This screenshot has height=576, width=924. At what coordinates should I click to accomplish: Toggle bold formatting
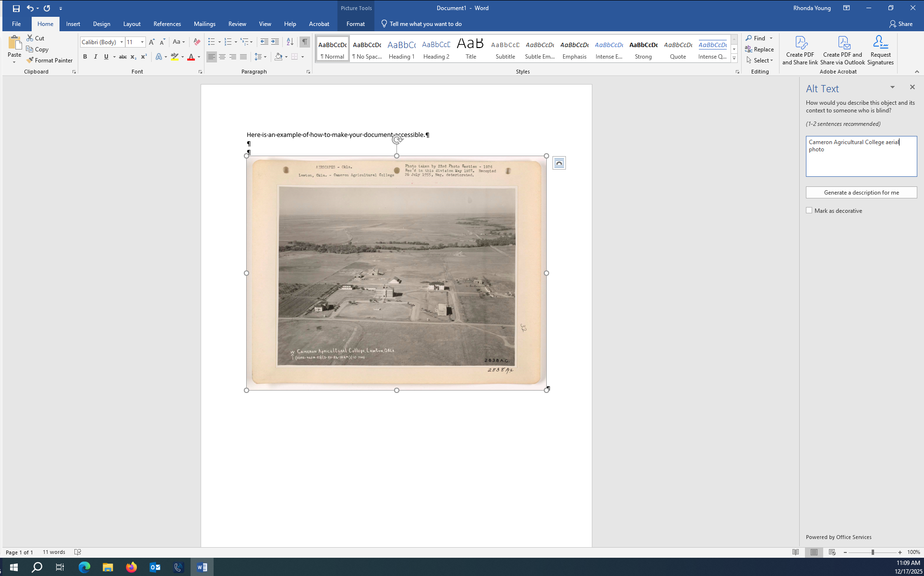tap(85, 57)
